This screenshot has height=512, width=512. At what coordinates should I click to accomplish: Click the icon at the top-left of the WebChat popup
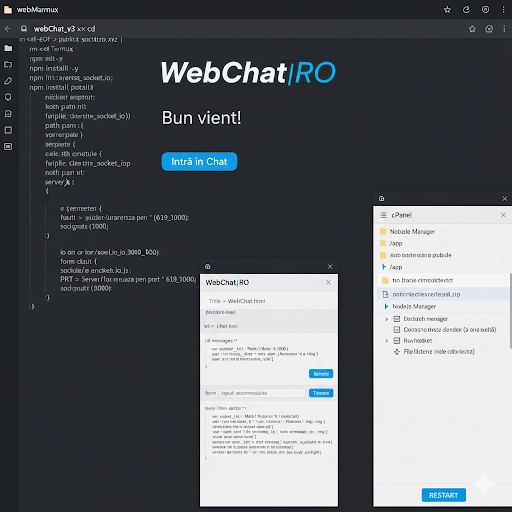point(208,267)
